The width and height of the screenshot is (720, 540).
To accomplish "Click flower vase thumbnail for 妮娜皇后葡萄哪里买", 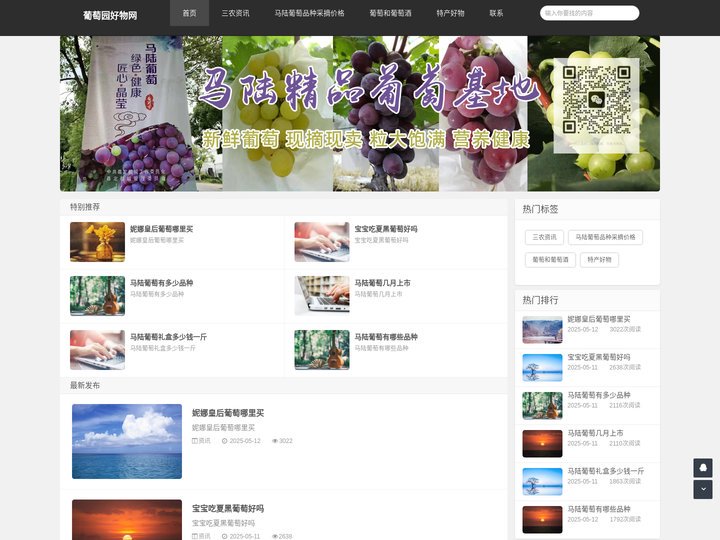I will (x=97, y=242).
